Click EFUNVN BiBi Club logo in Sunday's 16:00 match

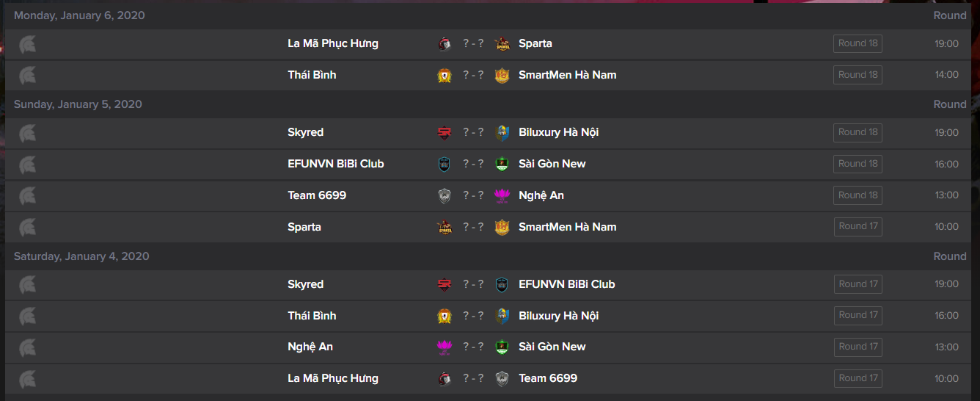(445, 164)
